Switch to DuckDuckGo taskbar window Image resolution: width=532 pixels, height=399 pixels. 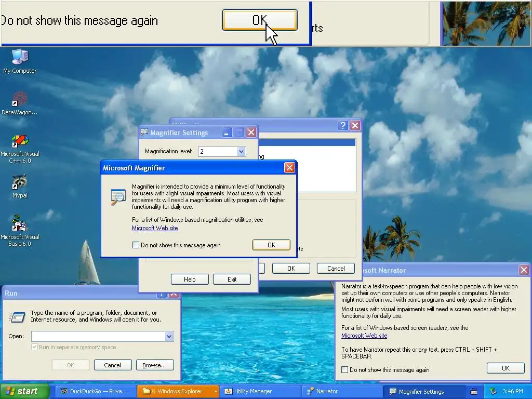point(96,391)
